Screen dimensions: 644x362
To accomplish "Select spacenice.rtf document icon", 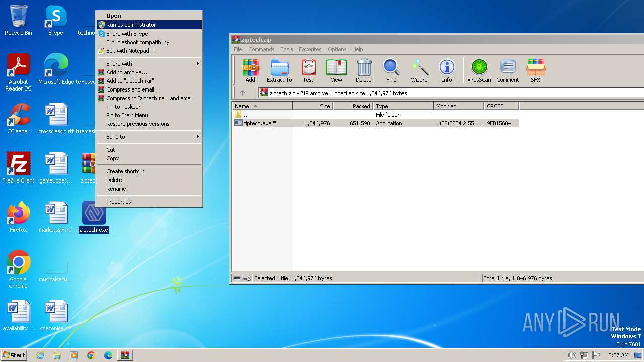I will [x=56, y=316].
